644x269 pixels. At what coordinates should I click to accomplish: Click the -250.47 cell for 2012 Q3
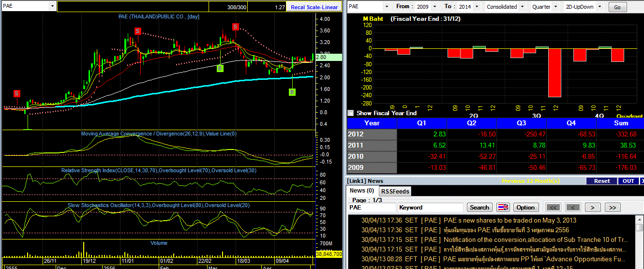pyautogui.click(x=522, y=134)
